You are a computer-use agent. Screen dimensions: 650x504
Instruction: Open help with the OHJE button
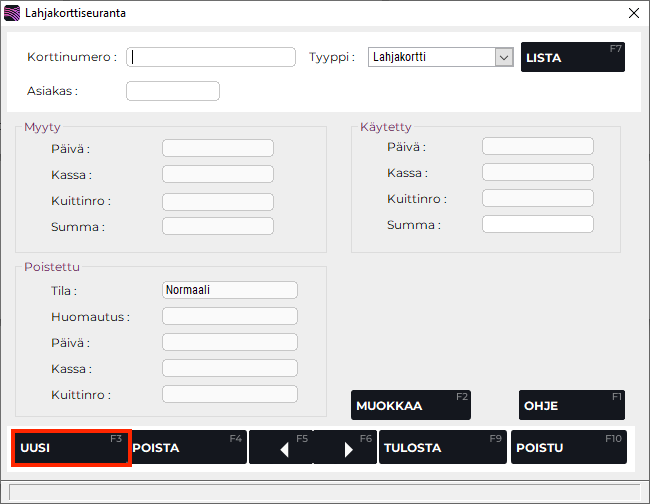point(571,405)
